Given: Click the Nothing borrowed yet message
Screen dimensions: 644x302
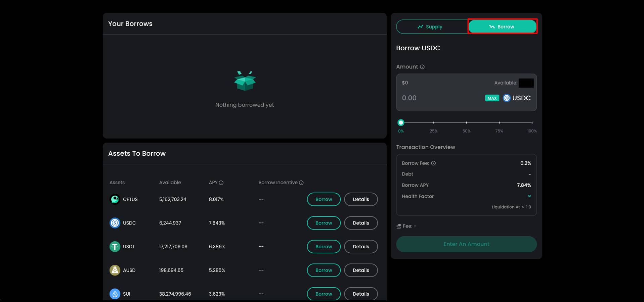Looking at the screenshot, I should [245, 105].
